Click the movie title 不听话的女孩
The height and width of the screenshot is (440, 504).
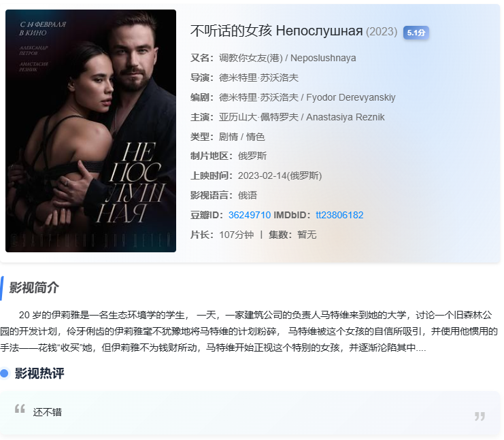(x=231, y=31)
